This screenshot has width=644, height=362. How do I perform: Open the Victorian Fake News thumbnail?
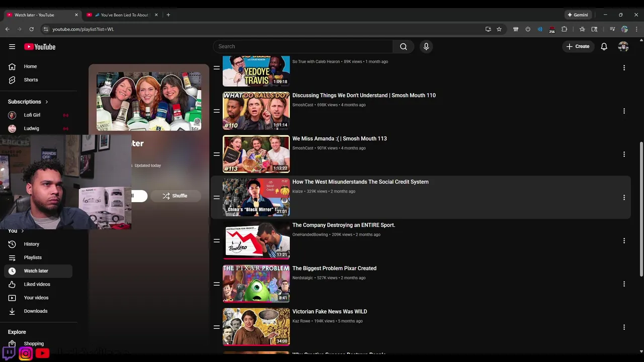(x=256, y=327)
